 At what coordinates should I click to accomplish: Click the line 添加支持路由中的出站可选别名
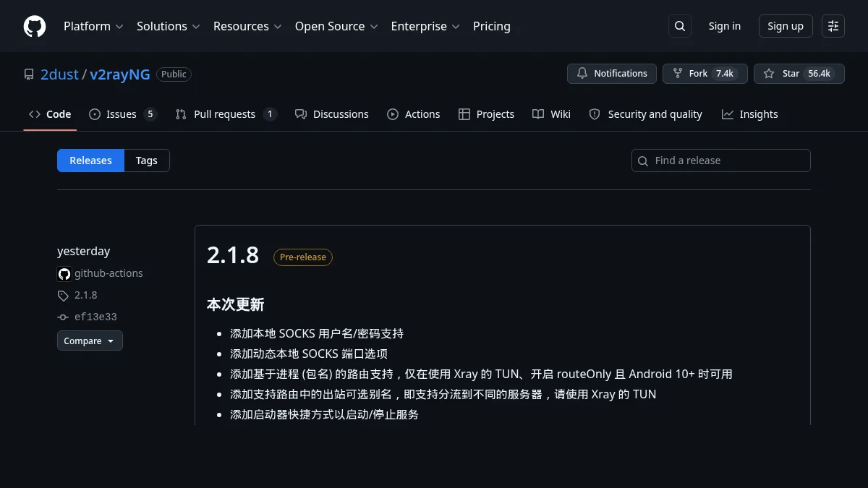coord(443,394)
